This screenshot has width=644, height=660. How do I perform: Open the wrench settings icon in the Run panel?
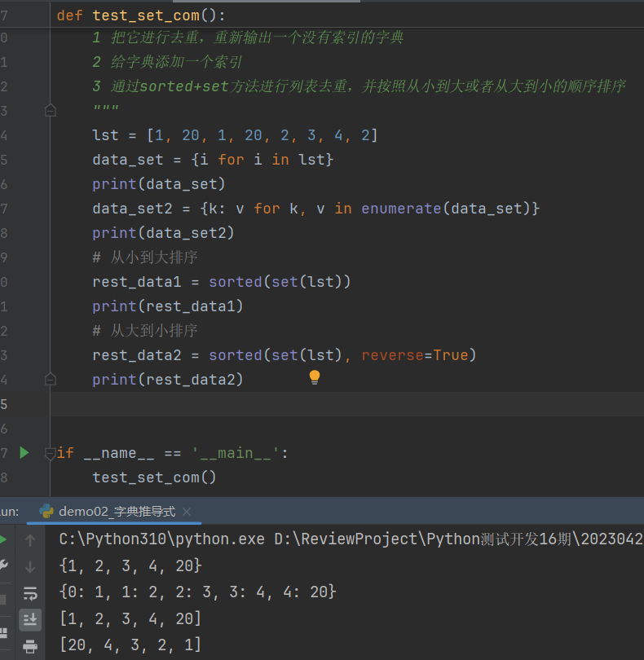[x=3, y=565]
